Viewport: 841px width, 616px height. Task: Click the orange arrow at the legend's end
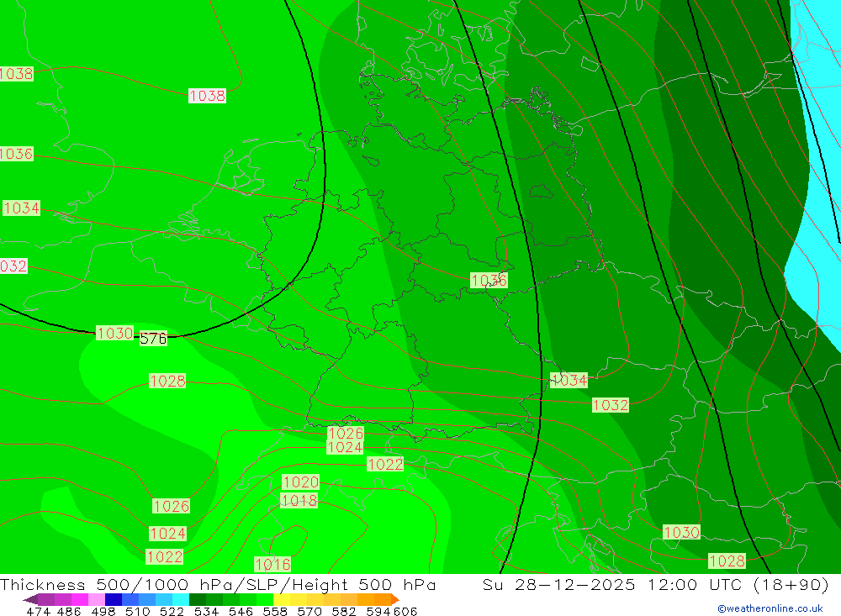click(394, 599)
